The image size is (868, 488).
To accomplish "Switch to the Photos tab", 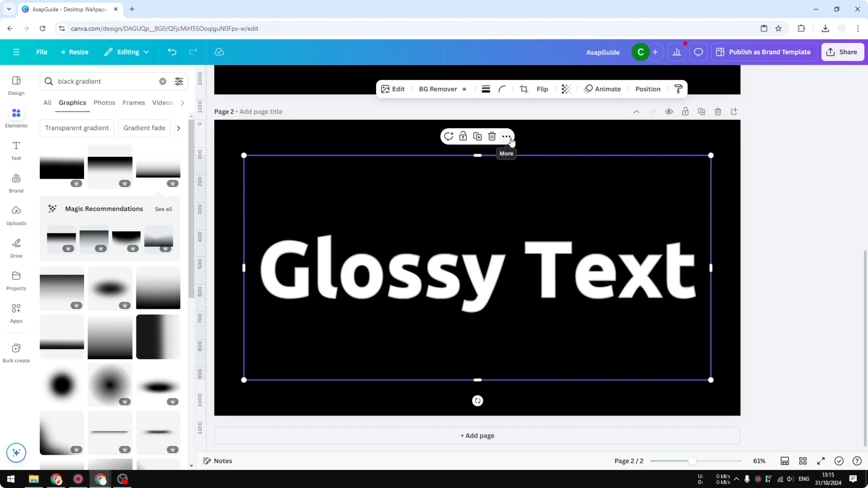I will pos(104,102).
